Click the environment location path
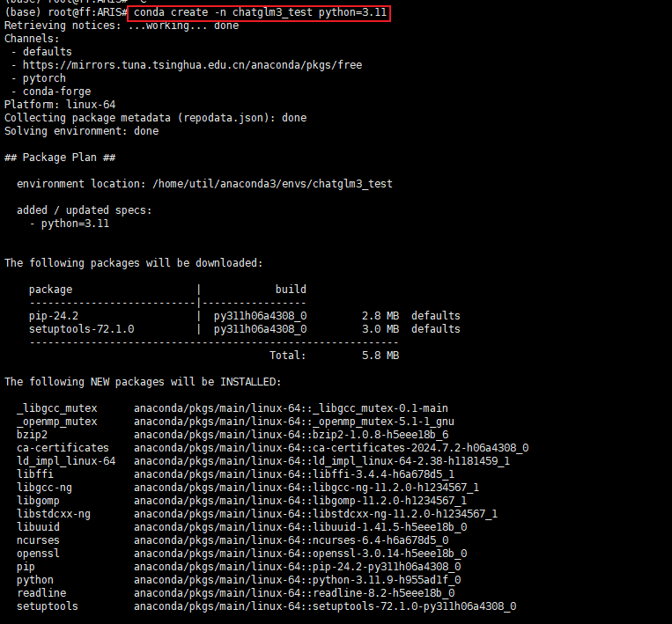The height and width of the screenshot is (624, 672). tap(272, 184)
